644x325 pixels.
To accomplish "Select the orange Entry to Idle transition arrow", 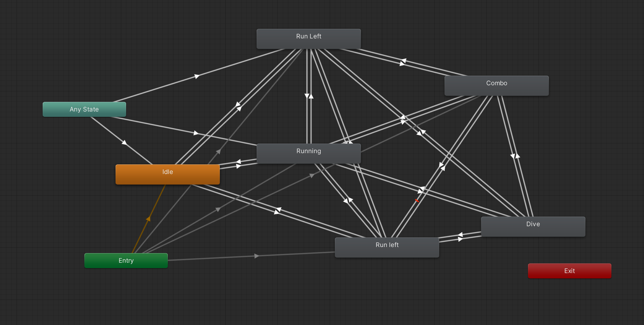I will (148, 219).
